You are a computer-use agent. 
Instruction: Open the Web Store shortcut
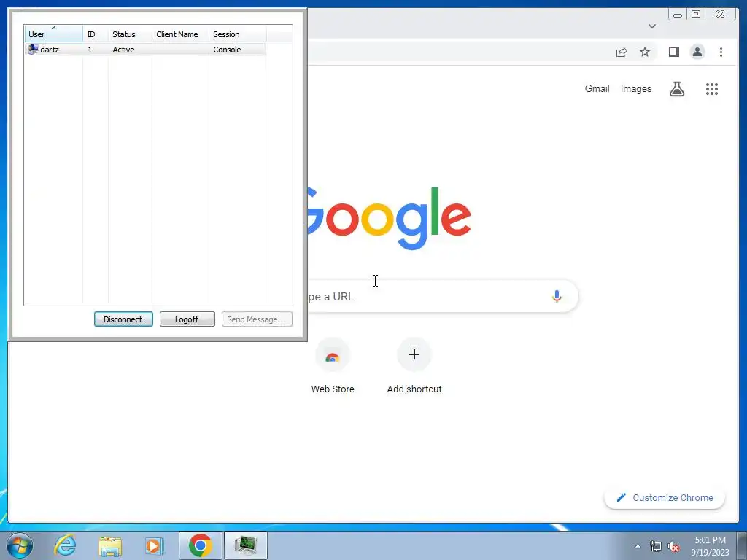pyautogui.click(x=333, y=366)
